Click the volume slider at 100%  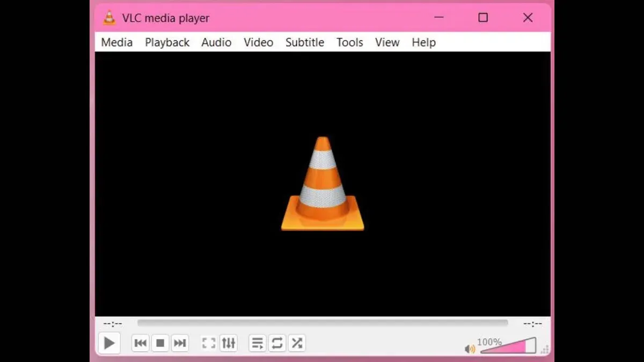click(525, 347)
